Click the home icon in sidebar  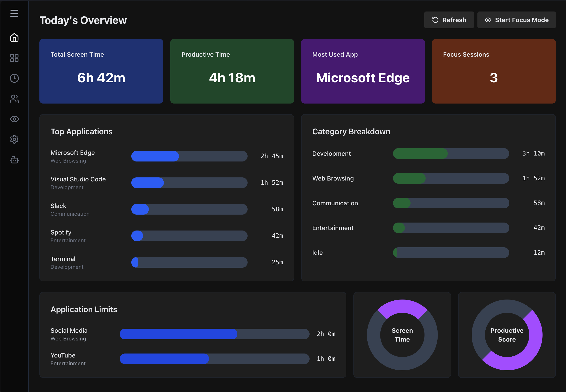[14, 38]
